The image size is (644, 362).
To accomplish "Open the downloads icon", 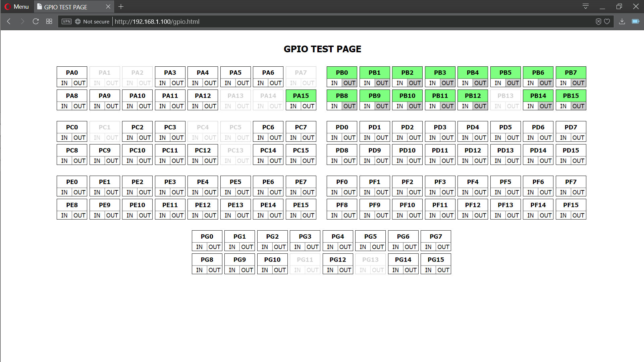I will tap(622, 21).
